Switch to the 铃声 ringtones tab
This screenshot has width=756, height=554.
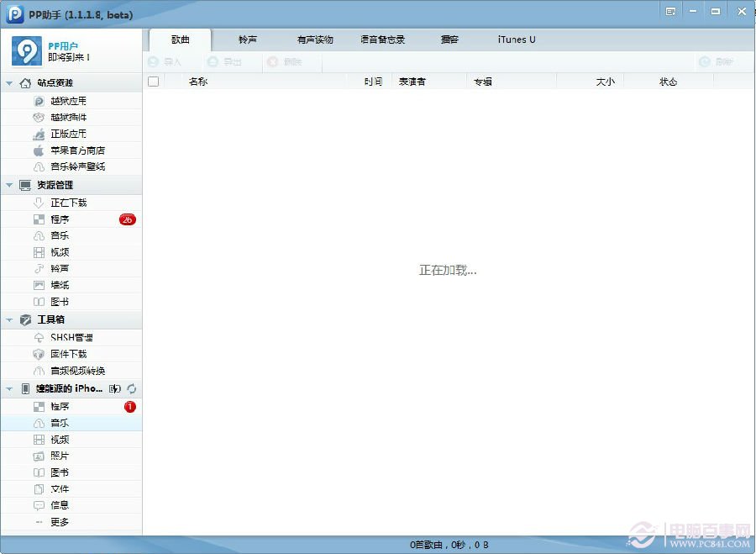[247, 40]
